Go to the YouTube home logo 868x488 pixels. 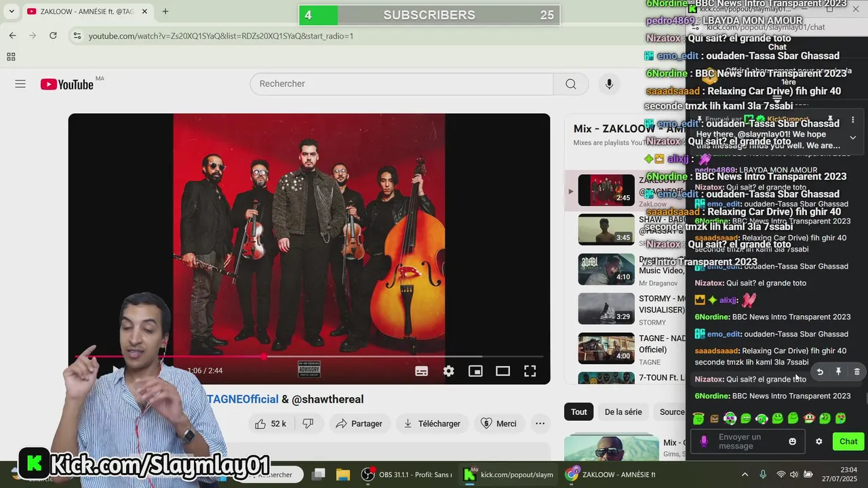click(x=66, y=84)
